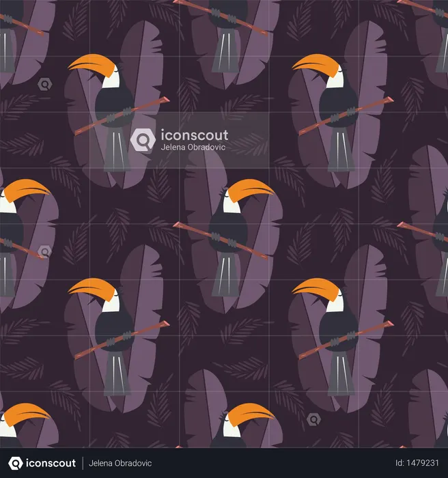Viewport: 448px width, 478px height.
Task: Open author Jelena Obradovic in footer bar
Action: tap(120, 464)
